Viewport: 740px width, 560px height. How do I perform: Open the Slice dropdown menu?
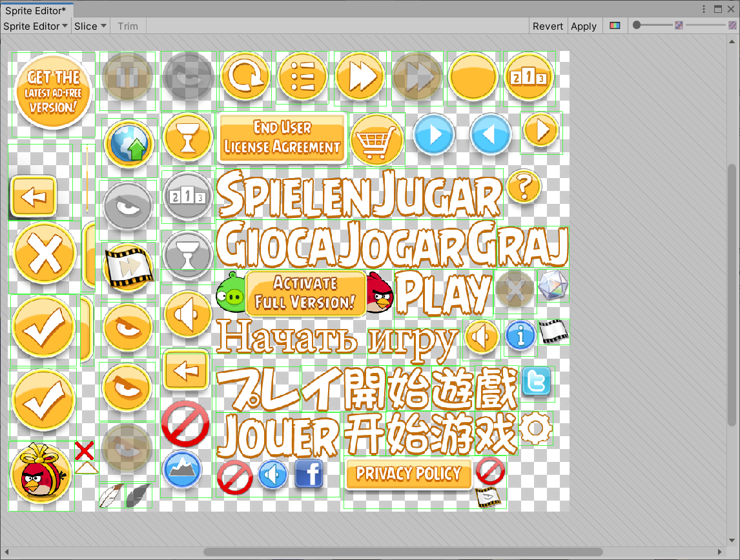tap(90, 26)
